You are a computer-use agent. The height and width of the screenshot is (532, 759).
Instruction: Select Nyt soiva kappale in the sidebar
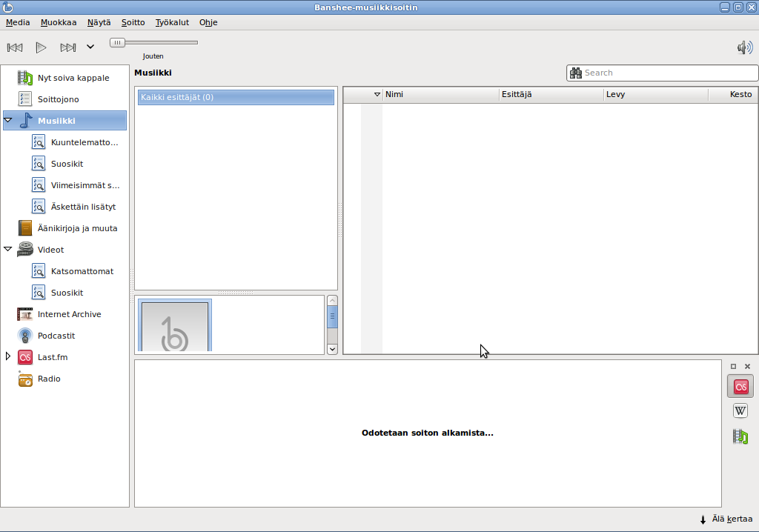(x=73, y=78)
